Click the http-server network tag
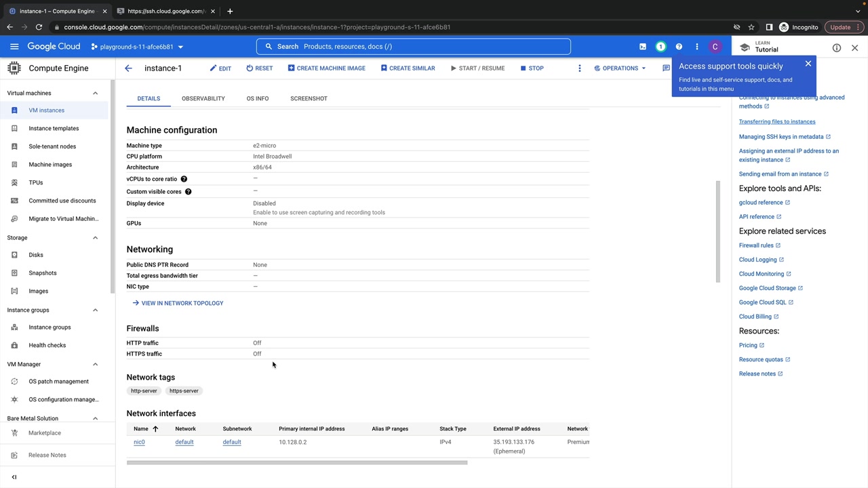The width and height of the screenshot is (868, 488). click(144, 391)
